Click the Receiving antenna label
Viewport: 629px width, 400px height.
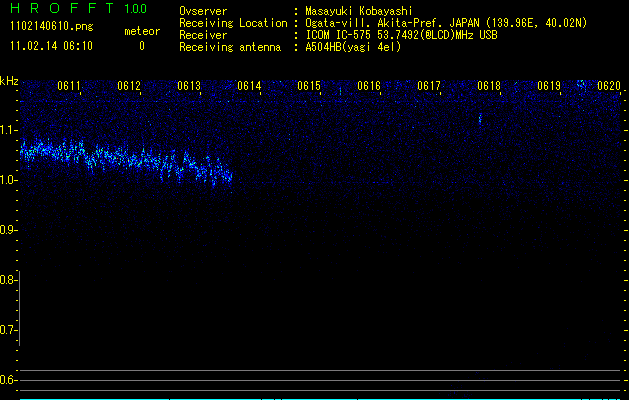[x=230, y=47]
